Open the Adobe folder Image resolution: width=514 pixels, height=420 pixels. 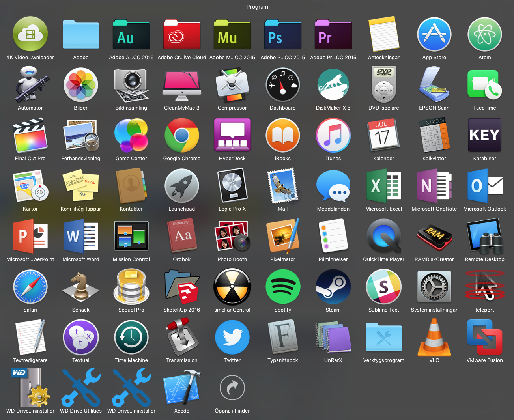tap(81, 34)
